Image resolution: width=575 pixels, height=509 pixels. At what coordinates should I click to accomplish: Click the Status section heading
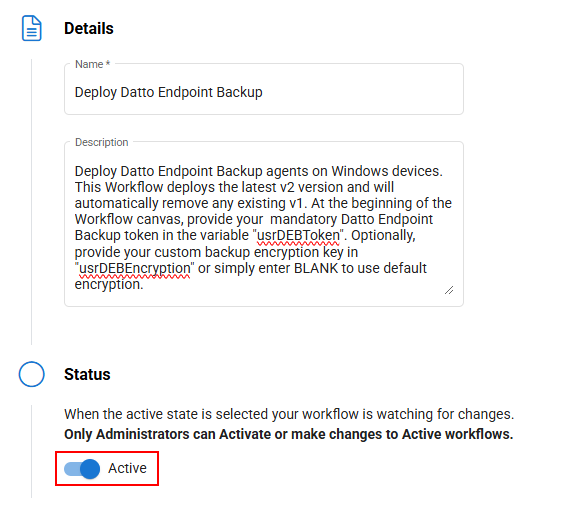[x=87, y=374]
